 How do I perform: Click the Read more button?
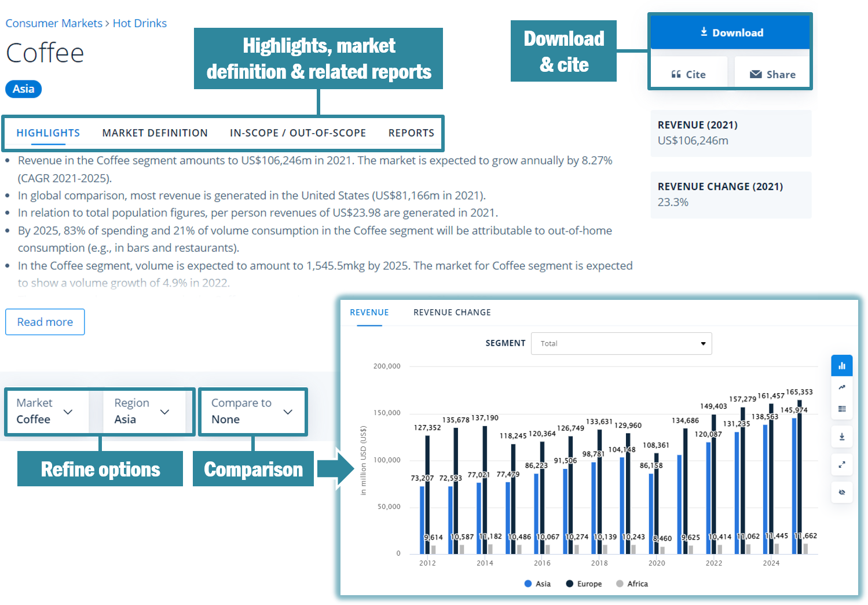[x=45, y=322]
